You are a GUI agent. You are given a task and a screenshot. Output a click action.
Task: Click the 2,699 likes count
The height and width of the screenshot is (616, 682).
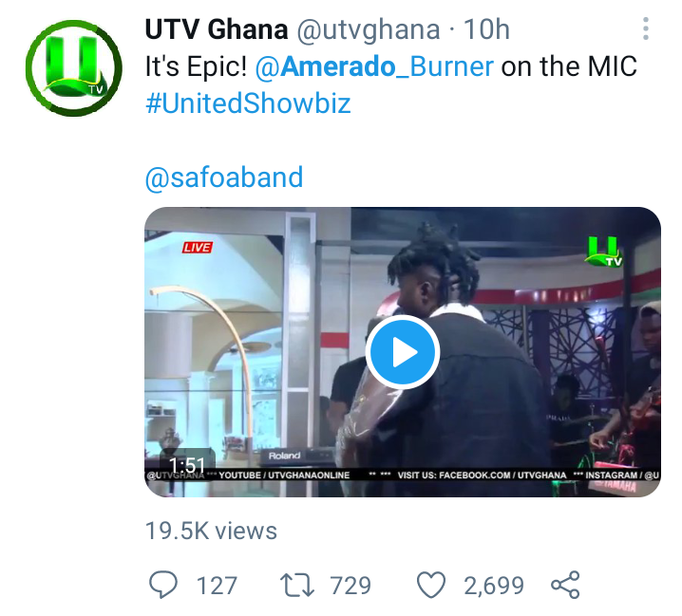tap(494, 585)
